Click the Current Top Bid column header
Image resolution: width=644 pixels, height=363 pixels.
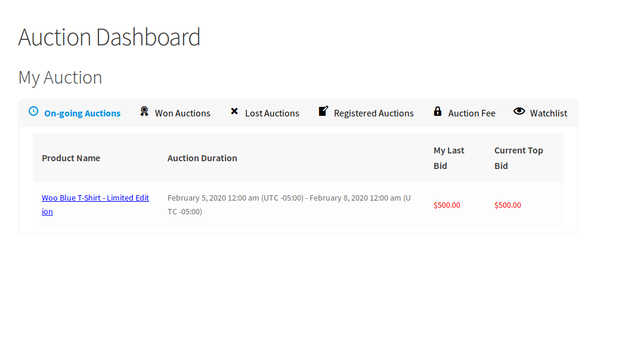[x=518, y=158]
